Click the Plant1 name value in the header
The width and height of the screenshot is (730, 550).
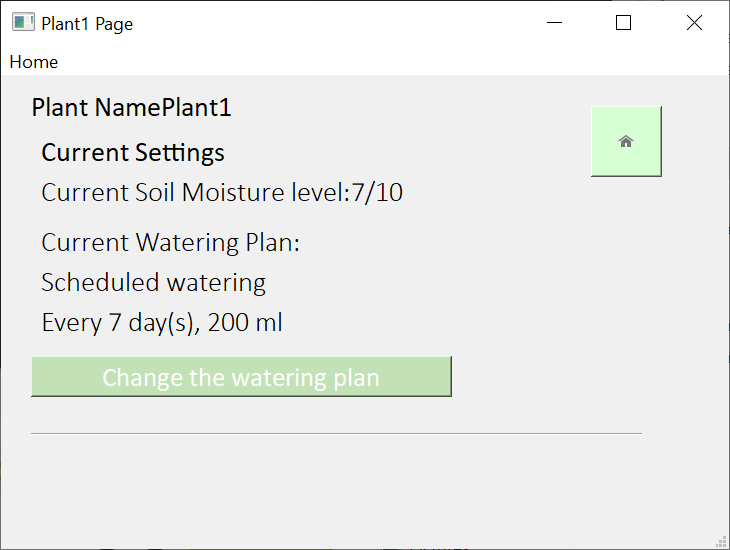pyautogui.click(x=197, y=108)
